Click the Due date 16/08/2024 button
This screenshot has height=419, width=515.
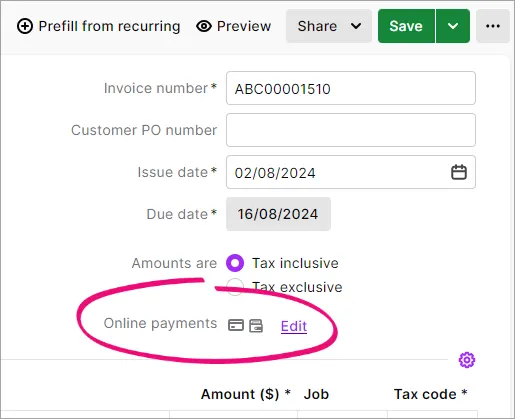278,214
